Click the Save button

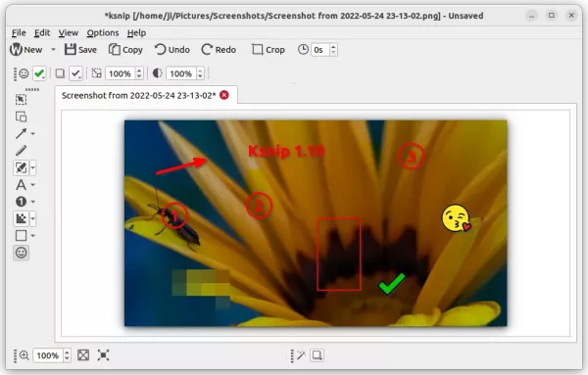[80, 50]
